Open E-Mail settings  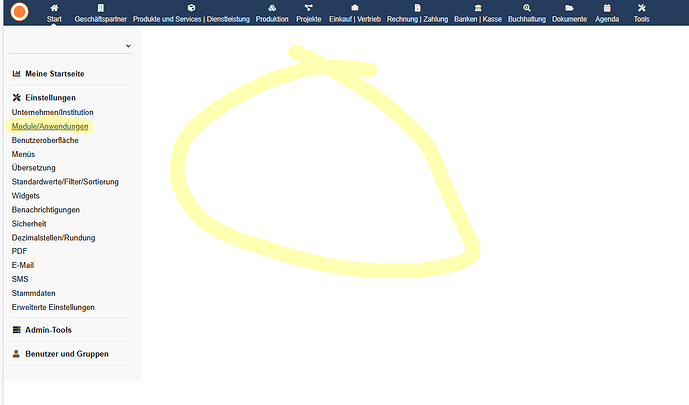coord(23,265)
